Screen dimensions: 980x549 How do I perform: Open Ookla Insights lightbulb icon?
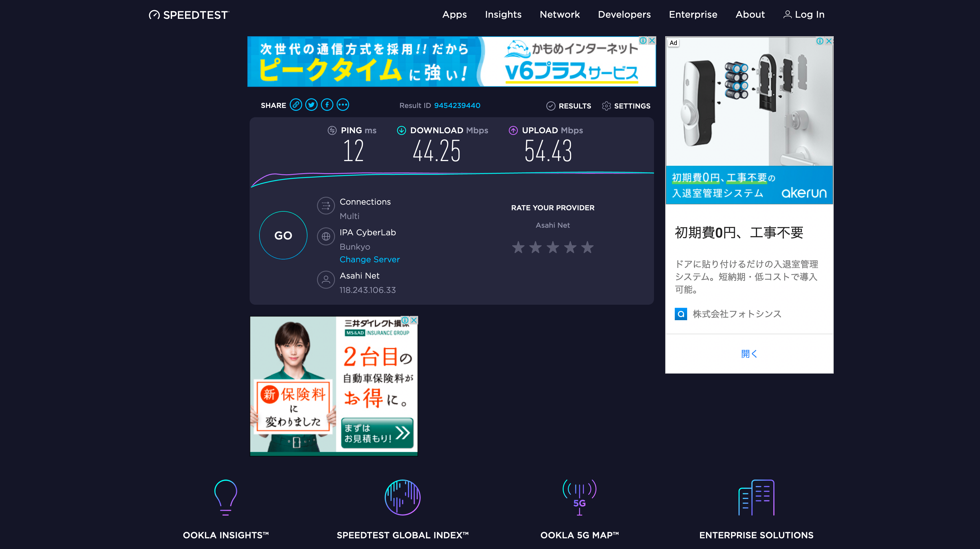[x=225, y=497]
